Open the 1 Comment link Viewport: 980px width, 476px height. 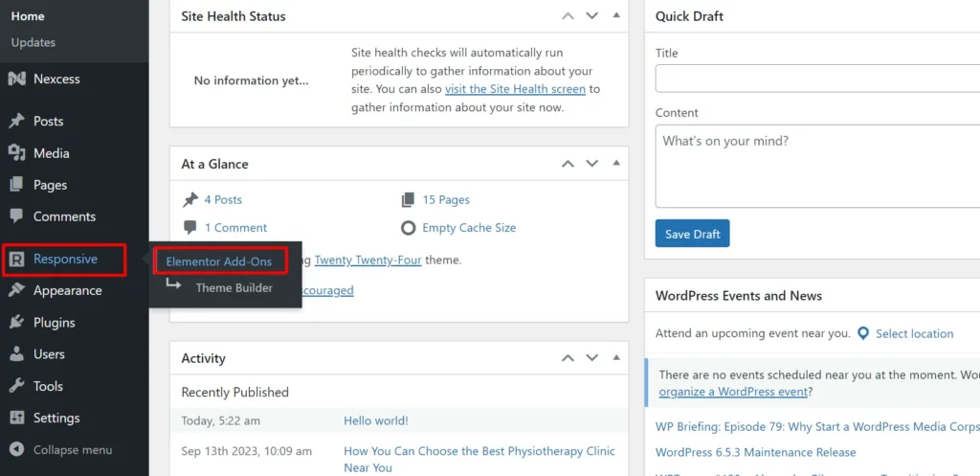pyautogui.click(x=235, y=228)
